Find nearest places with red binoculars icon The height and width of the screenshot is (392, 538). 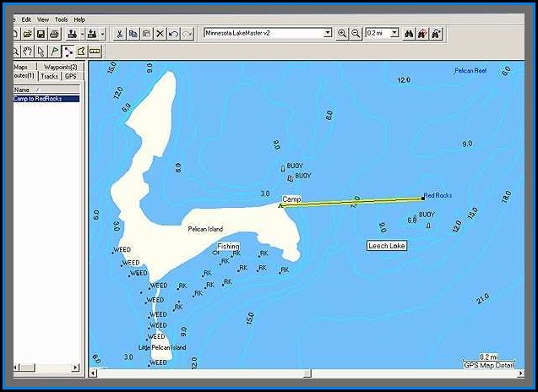(422, 34)
